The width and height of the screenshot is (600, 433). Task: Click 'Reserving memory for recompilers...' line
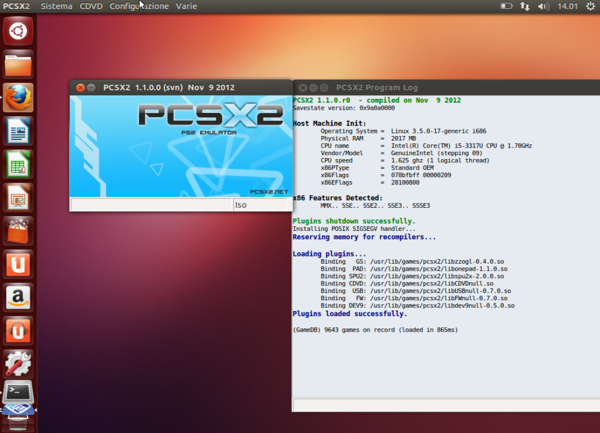click(x=364, y=237)
